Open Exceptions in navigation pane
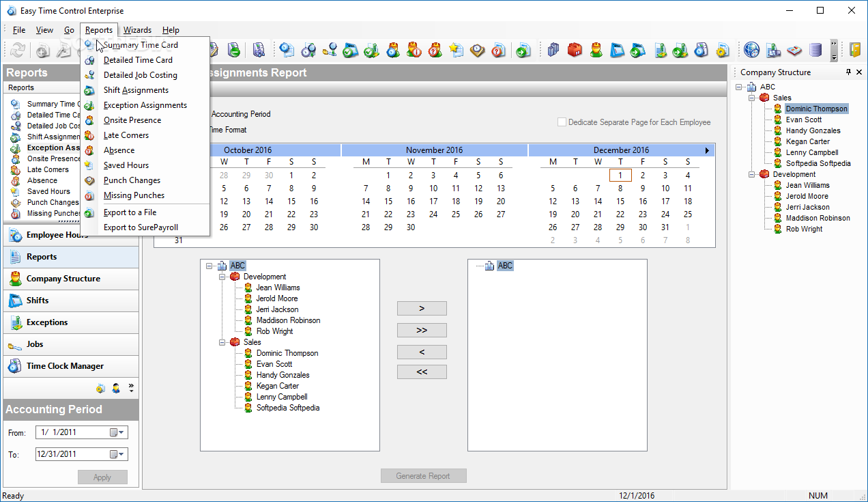868x502 pixels. coord(71,322)
